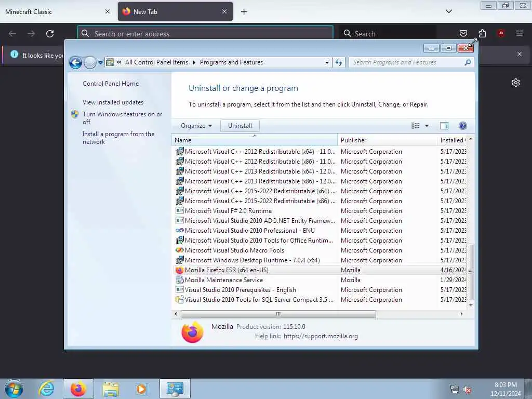This screenshot has width=532, height=399.
Task: Launch Internet Explorer from the taskbar
Action: (x=46, y=389)
